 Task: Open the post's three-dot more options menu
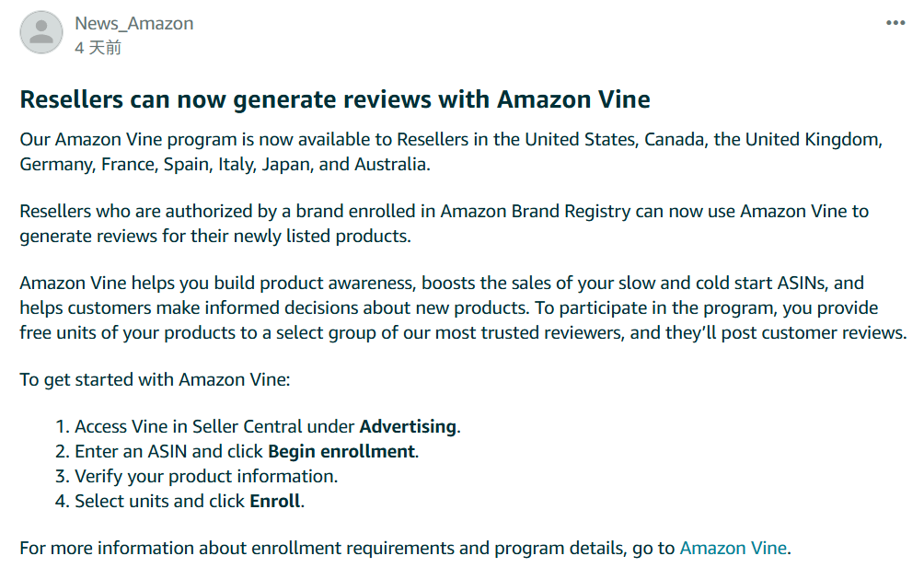point(895,23)
